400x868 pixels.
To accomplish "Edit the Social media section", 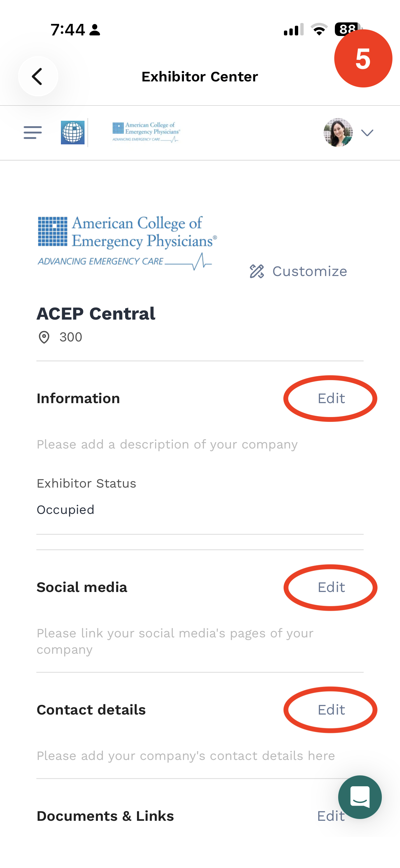I will 331,587.
